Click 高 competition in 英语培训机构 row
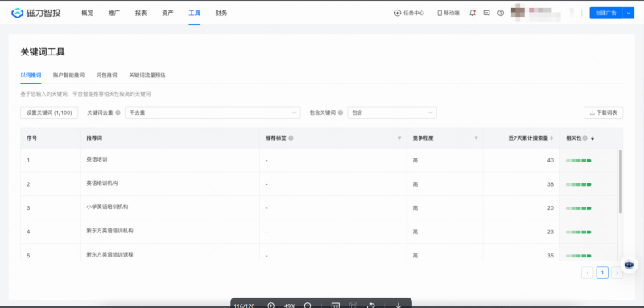 tap(415, 184)
